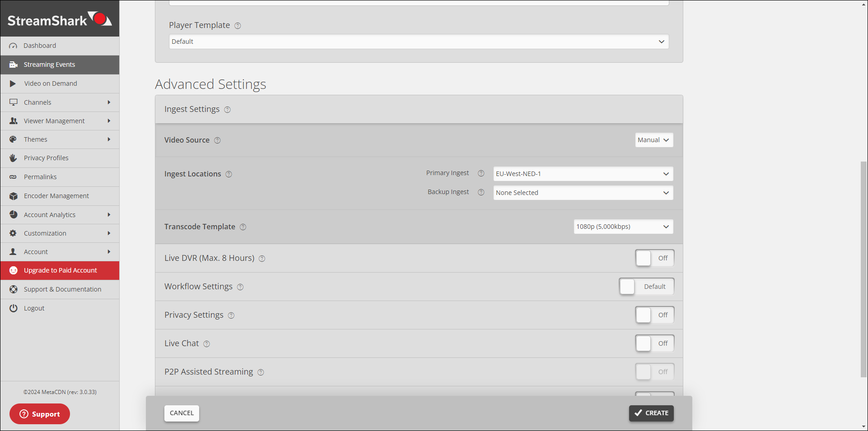The image size is (868, 431).
Task: Click the Privacy Profiles hand icon
Action: (x=13, y=158)
